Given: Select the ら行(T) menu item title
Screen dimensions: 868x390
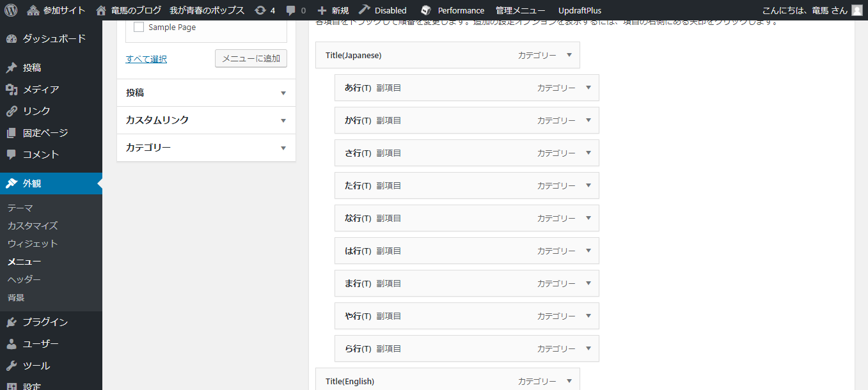Looking at the screenshot, I should [358, 348].
